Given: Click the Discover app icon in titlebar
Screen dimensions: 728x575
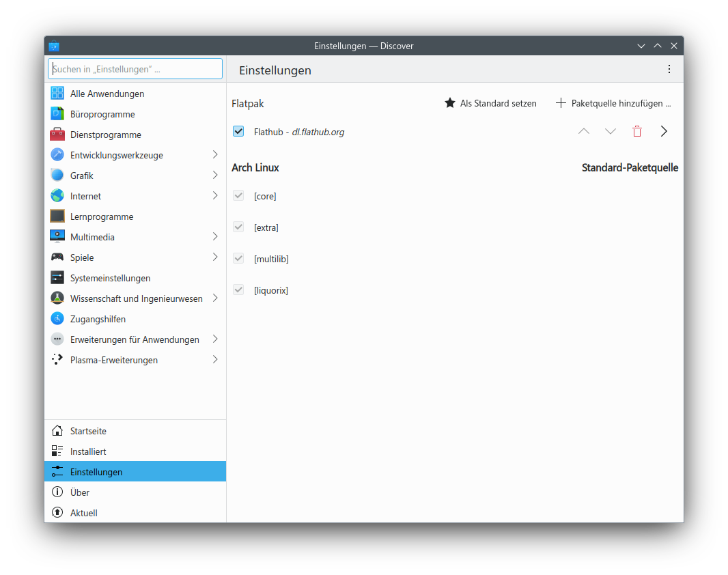Looking at the screenshot, I should [54, 46].
